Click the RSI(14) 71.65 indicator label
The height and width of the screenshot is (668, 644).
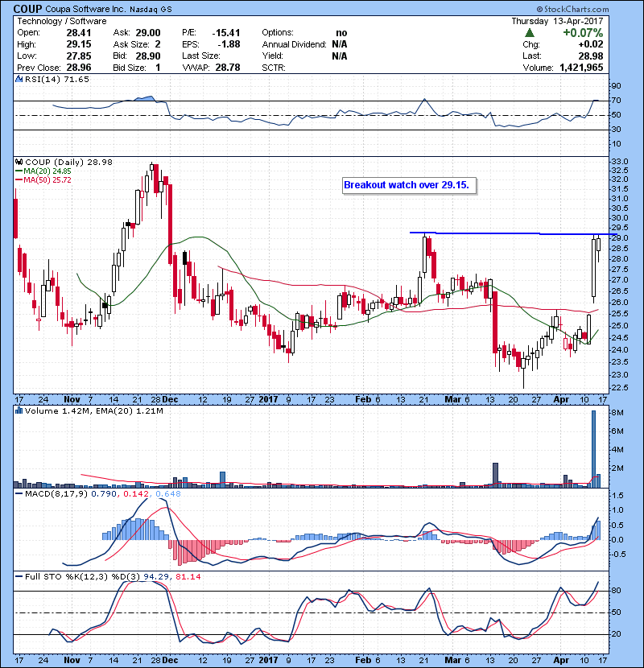[57, 79]
